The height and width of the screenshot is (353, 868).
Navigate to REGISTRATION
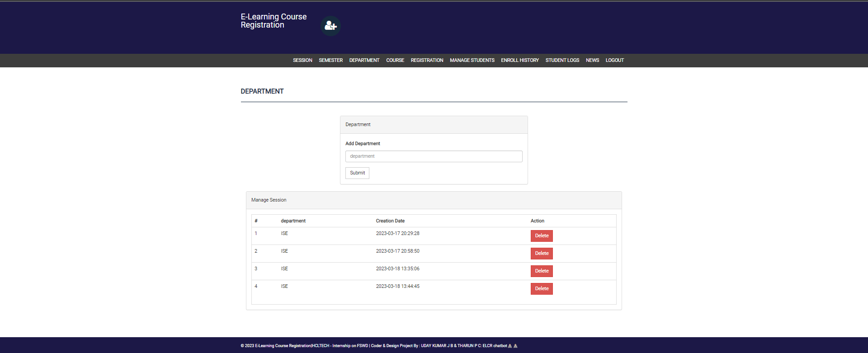coord(427,60)
